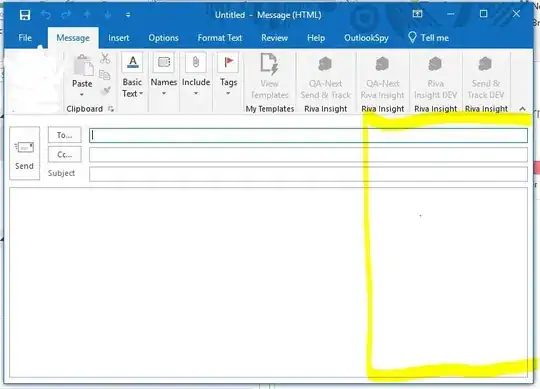Screen dimensions: 540x389
Task: Click the Next Item down arrow
Action: [x=108, y=14]
